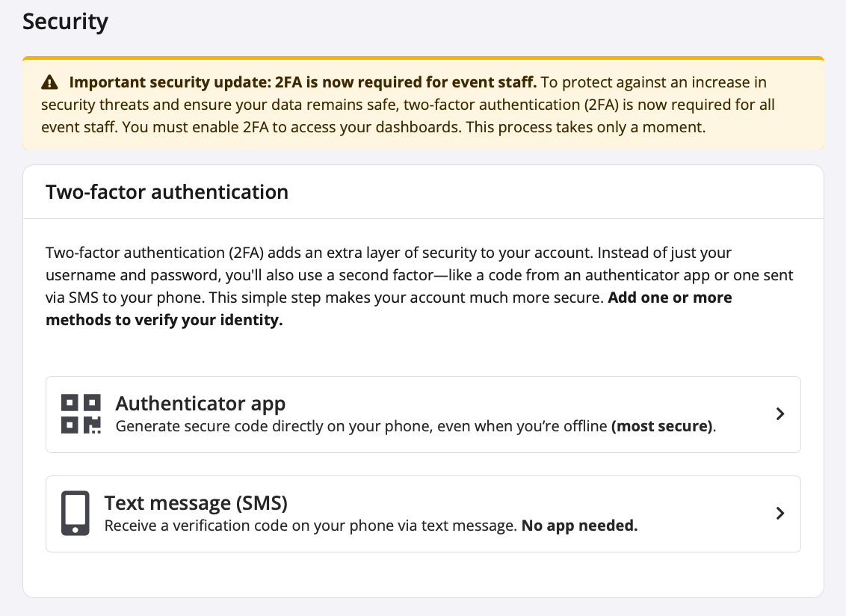This screenshot has width=846, height=616.
Task: Click the "Two-factor authentication" section heading
Action: pos(167,192)
